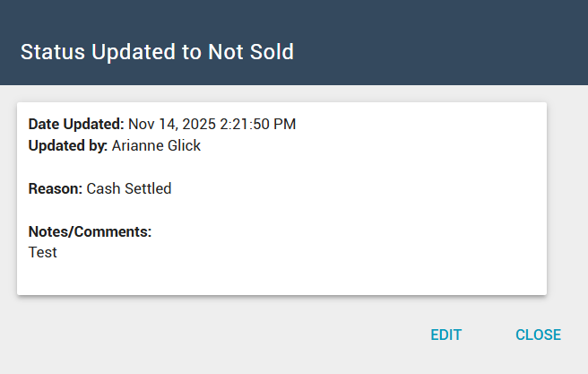Select the "Updated by:" label

pos(68,145)
